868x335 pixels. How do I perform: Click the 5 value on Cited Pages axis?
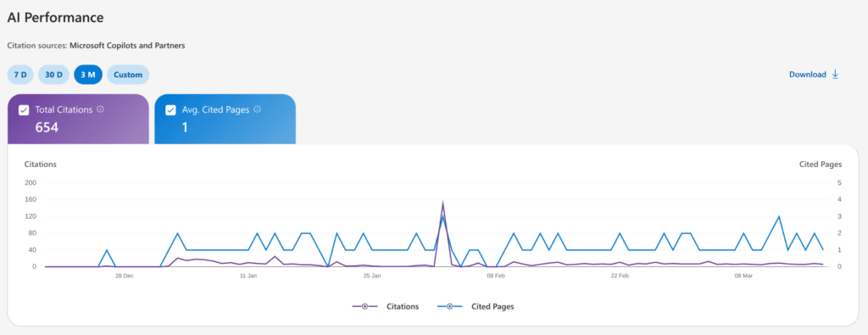[840, 182]
